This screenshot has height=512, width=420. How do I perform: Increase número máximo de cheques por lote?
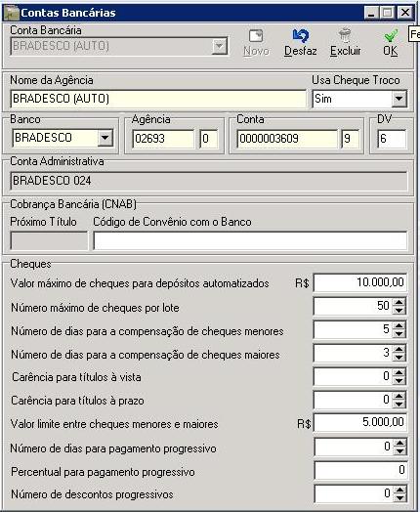(399, 302)
